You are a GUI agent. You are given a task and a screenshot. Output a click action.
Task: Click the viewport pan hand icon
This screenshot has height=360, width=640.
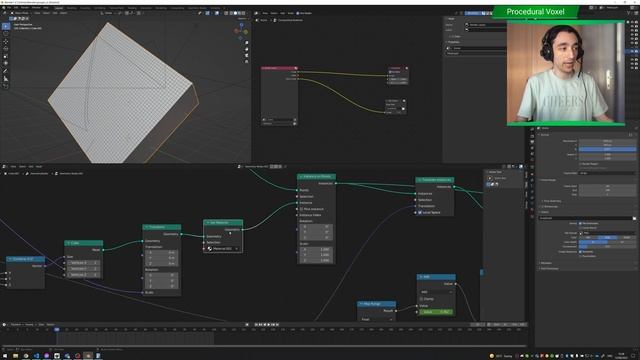pos(247,49)
